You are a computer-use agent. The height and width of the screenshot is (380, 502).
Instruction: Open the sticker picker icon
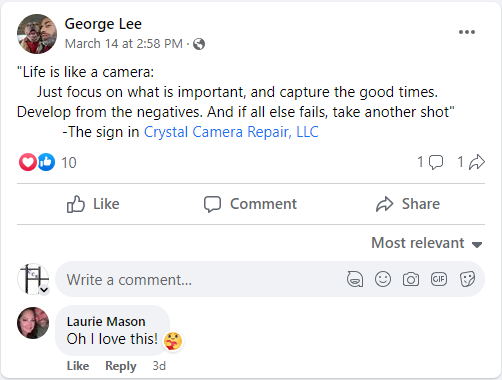[x=467, y=279]
